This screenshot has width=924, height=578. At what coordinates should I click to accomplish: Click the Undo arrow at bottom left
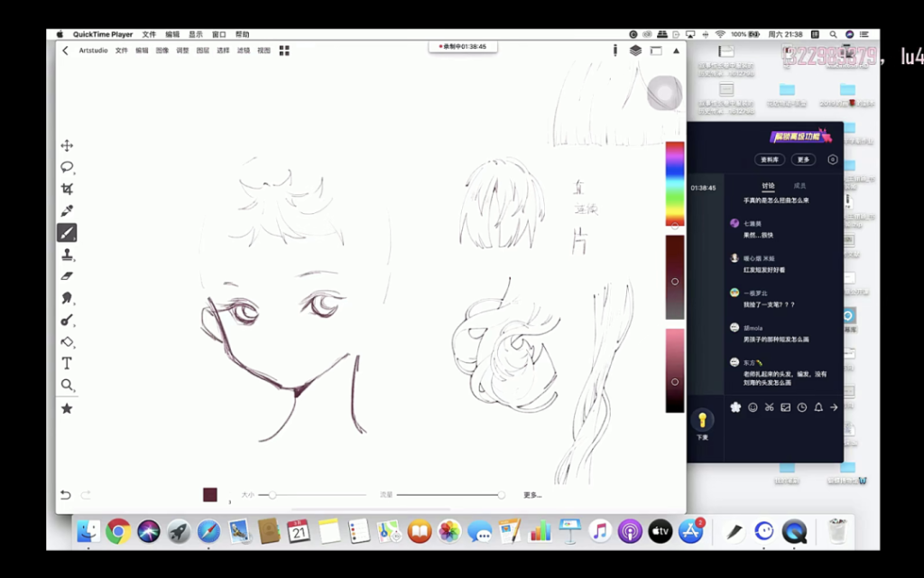[x=65, y=495]
